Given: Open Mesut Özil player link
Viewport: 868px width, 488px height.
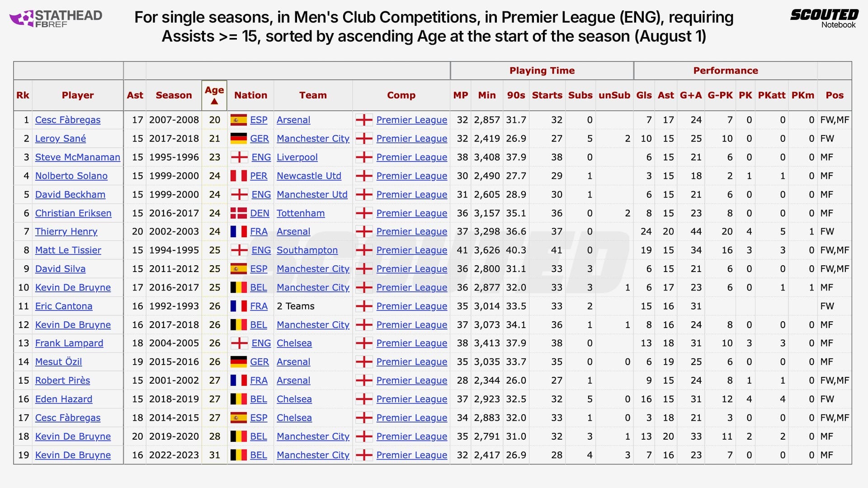Looking at the screenshot, I should click(x=58, y=362).
